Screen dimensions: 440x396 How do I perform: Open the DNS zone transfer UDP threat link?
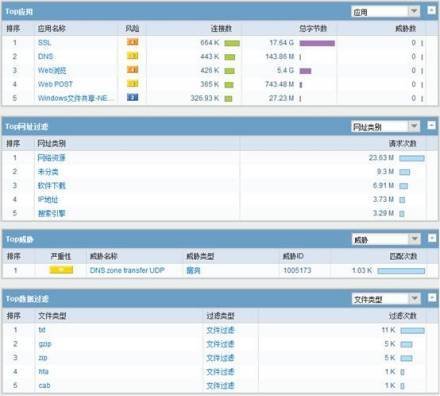point(127,270)
